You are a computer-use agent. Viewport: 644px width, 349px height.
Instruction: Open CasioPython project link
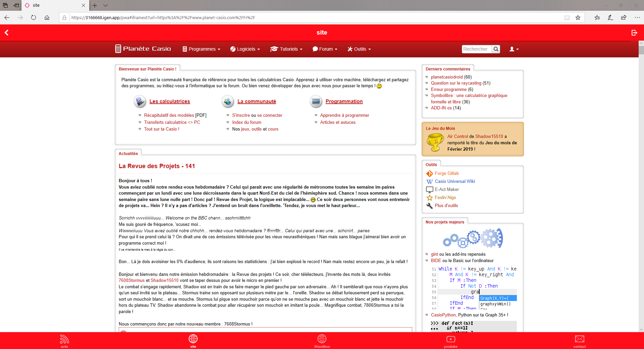(443, 315)
